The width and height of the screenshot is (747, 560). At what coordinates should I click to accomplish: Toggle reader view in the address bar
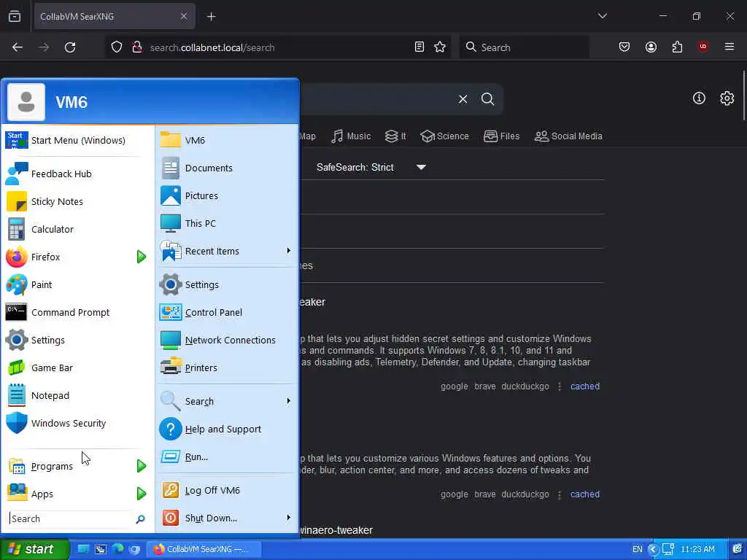click(x=419, y=47)
